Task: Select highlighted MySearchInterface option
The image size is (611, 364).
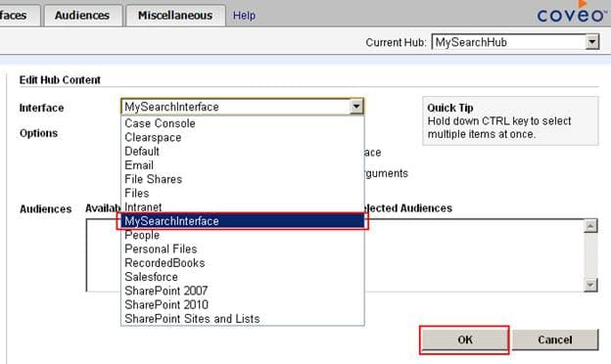Action: click(x=243, y=221)
